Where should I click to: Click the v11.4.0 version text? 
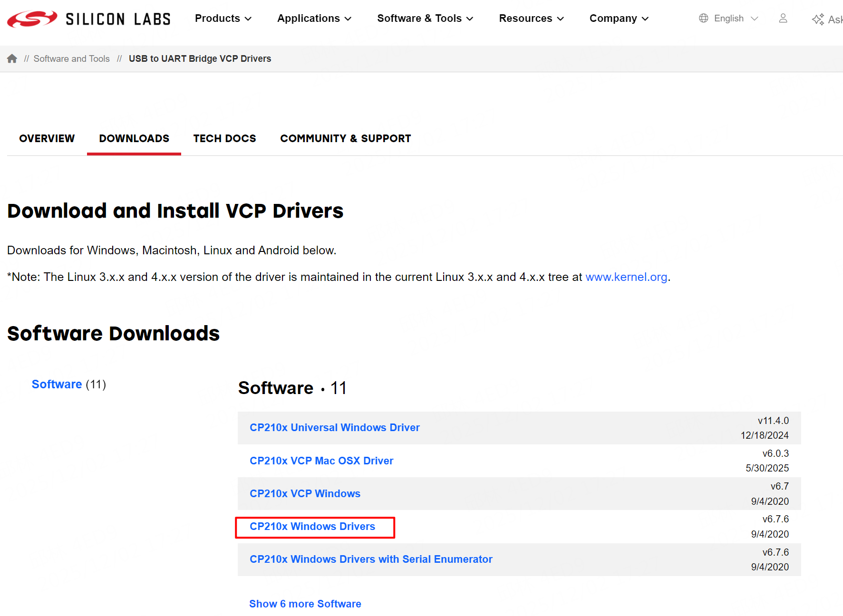tap(773, 421)
